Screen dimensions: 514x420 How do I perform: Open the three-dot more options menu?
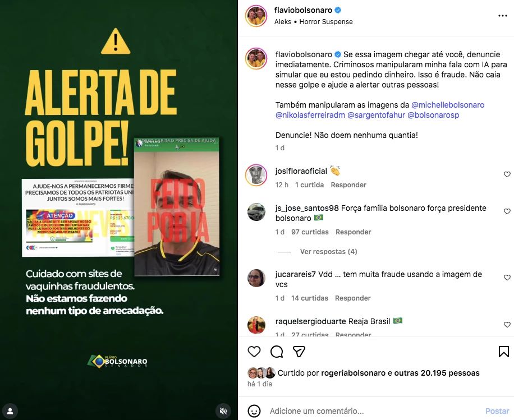503,16
